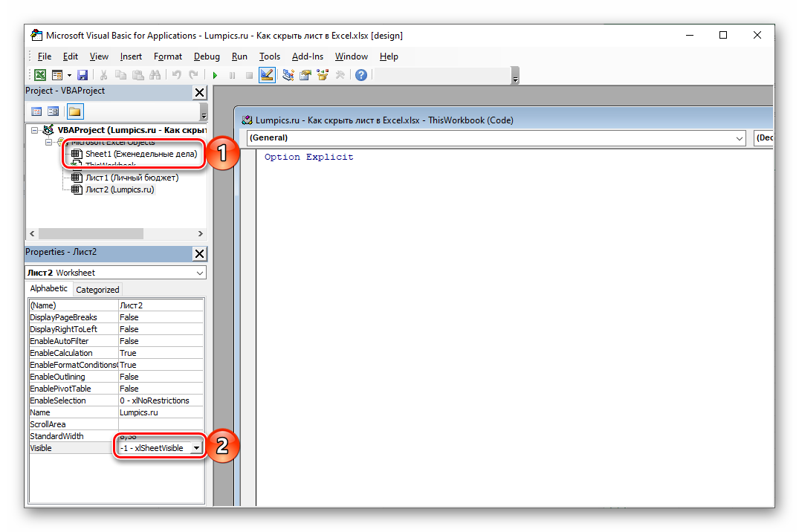Toggle Folders view in Project panel
Image resolution: width=799 pixels, height=532 pixels.
[75, 111]
